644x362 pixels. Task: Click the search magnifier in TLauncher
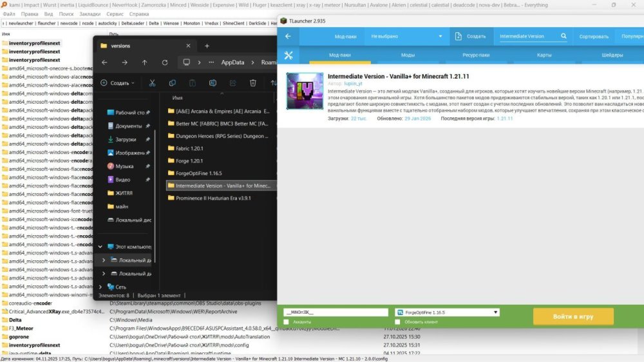563,36
